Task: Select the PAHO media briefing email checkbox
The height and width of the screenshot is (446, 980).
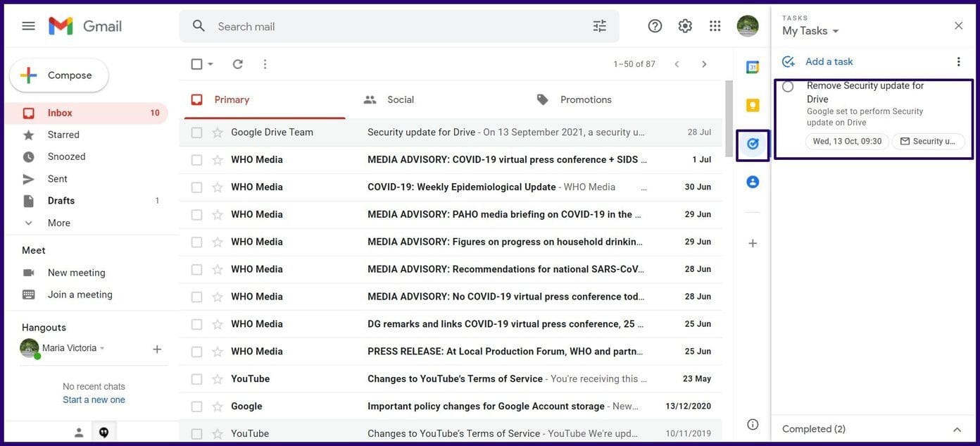Action: coord(196,215)
